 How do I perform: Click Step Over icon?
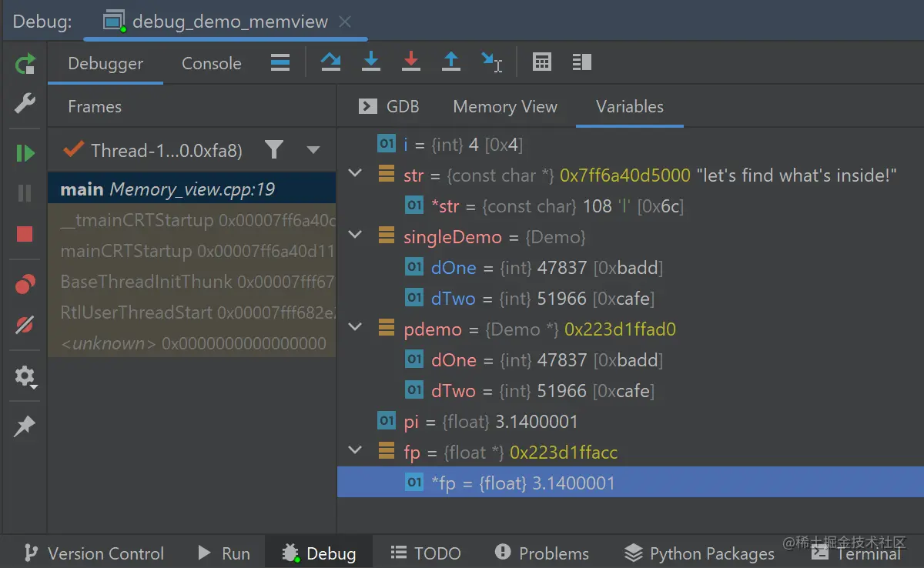pyautogui.click(x=331, y=62)
